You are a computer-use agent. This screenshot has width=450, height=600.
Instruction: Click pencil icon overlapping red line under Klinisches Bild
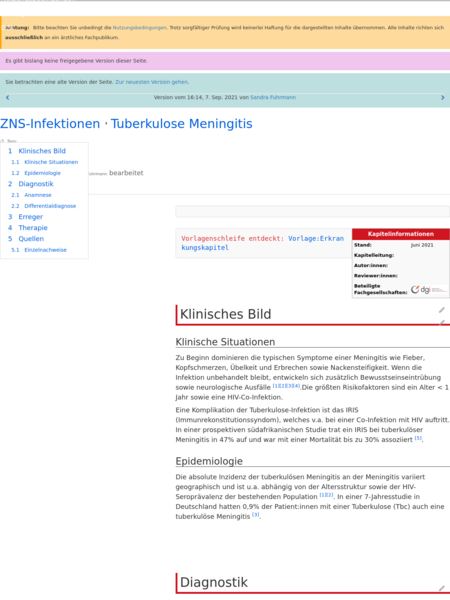tap(442, 323)
